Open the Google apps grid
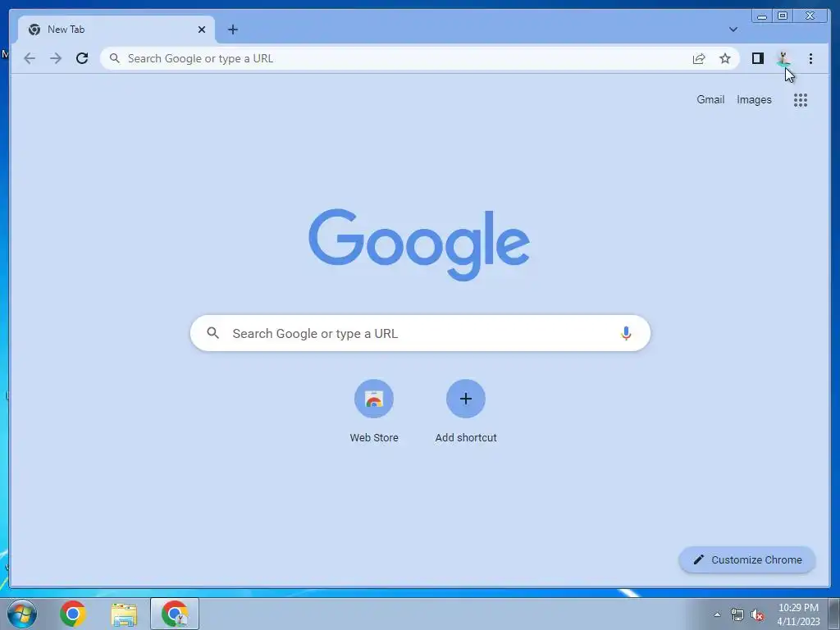Viewport: 840px width, 630px height. [801, 99]
